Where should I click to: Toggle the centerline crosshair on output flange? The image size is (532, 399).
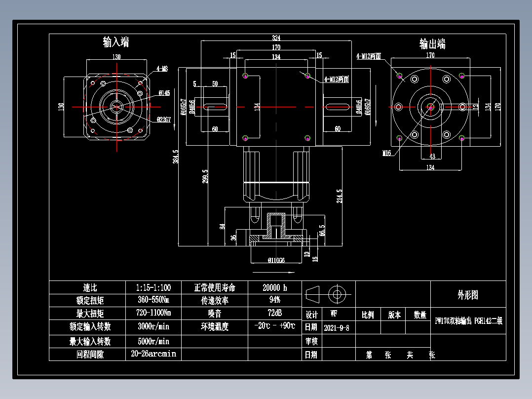click(x=431, y=107)
